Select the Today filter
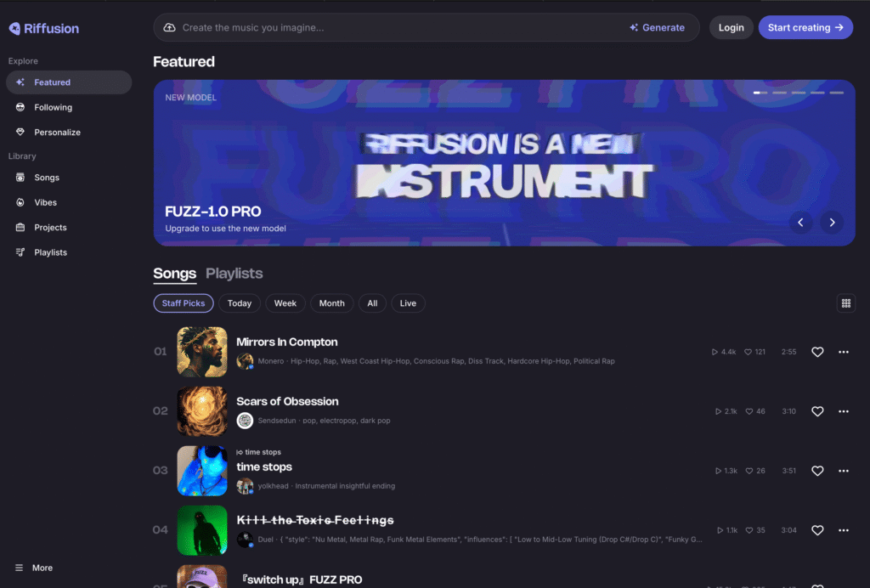 point(239,303)
